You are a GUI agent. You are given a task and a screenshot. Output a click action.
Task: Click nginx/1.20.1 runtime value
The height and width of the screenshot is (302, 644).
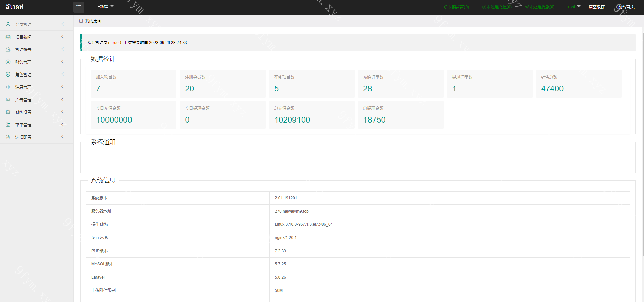click(286, 238)
